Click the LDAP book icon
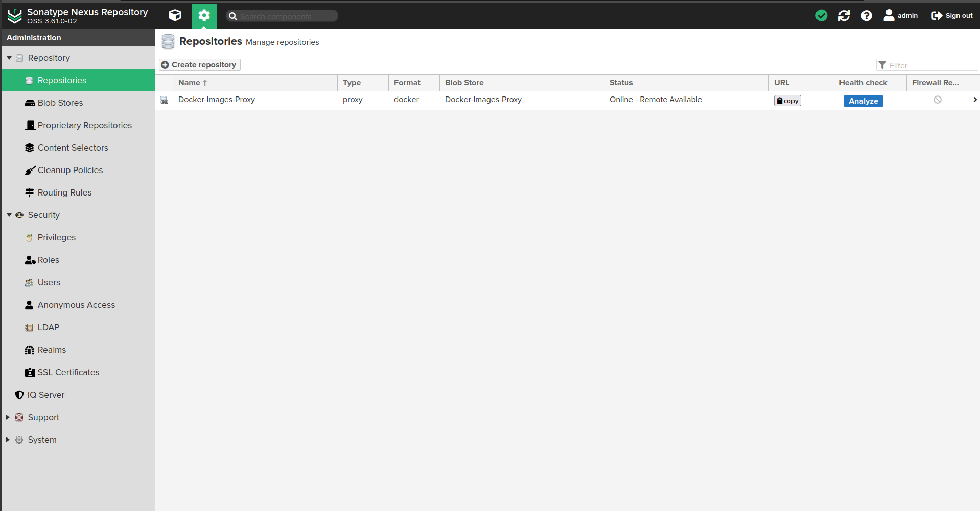Viewport: 980px width, 511px height. 29,327
